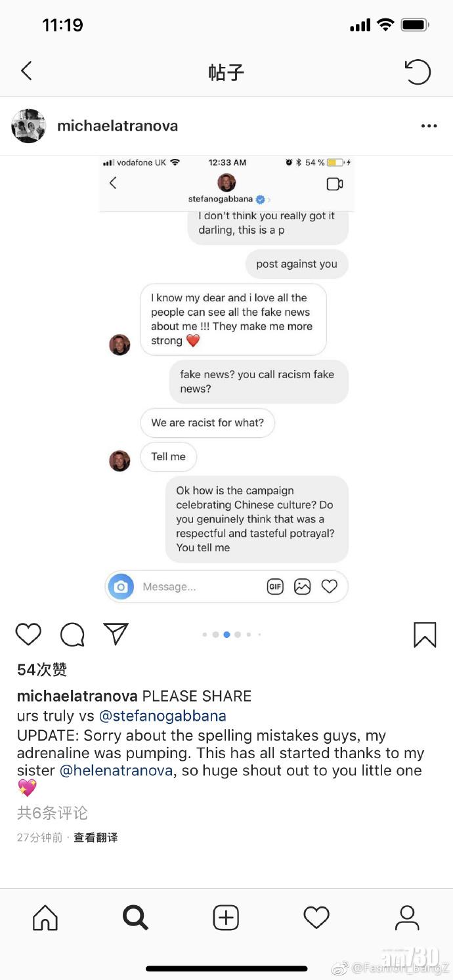Tap 查看翻译 to see translation
Screen dimensions: 453x980
(96, 838)
